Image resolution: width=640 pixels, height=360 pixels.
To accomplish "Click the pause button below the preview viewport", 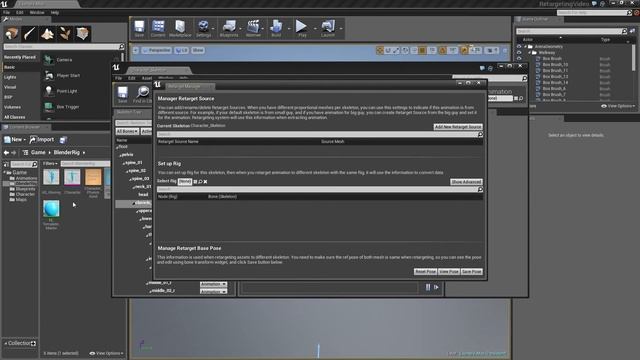I will (428, 287).
